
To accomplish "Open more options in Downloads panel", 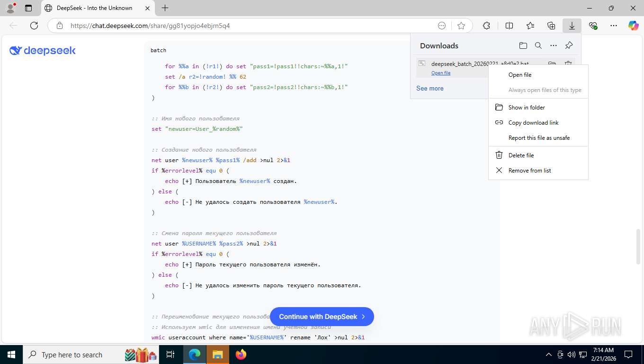I will click(554, 45).
